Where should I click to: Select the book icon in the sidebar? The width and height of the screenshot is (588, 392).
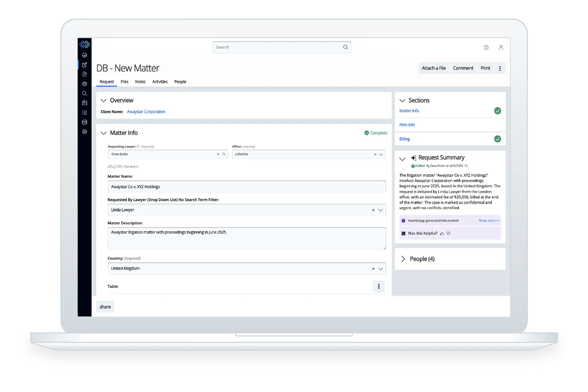(84, 103)
